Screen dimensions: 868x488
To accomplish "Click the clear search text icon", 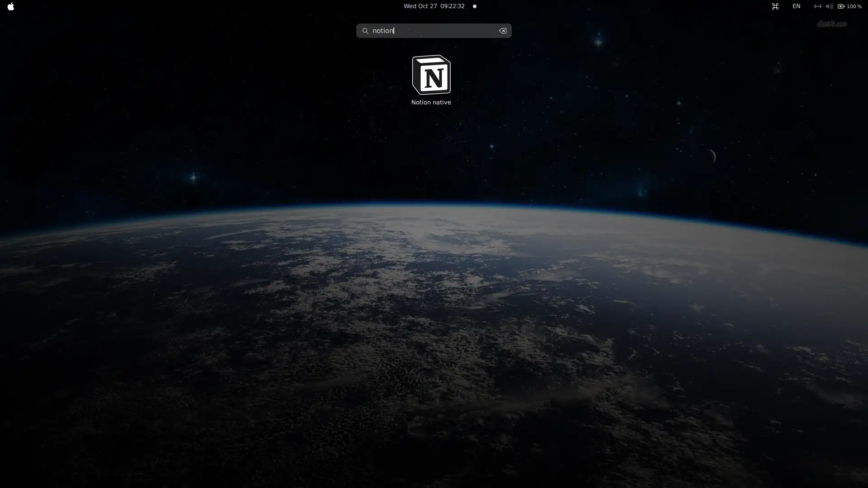I will point(502,31).
